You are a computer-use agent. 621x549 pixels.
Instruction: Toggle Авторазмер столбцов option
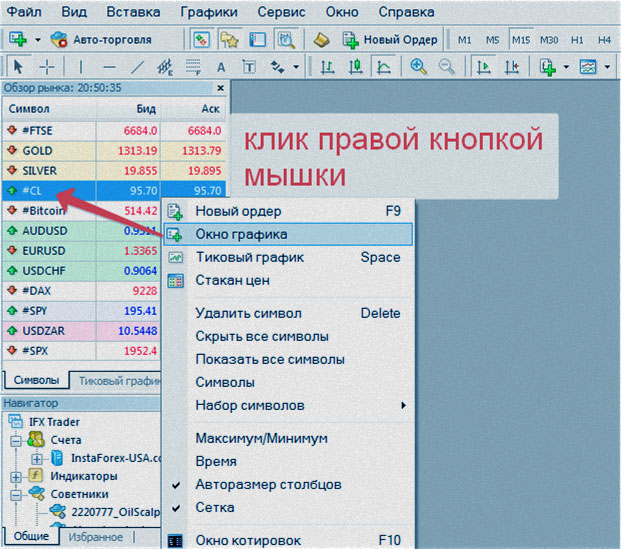coord(268,484)
